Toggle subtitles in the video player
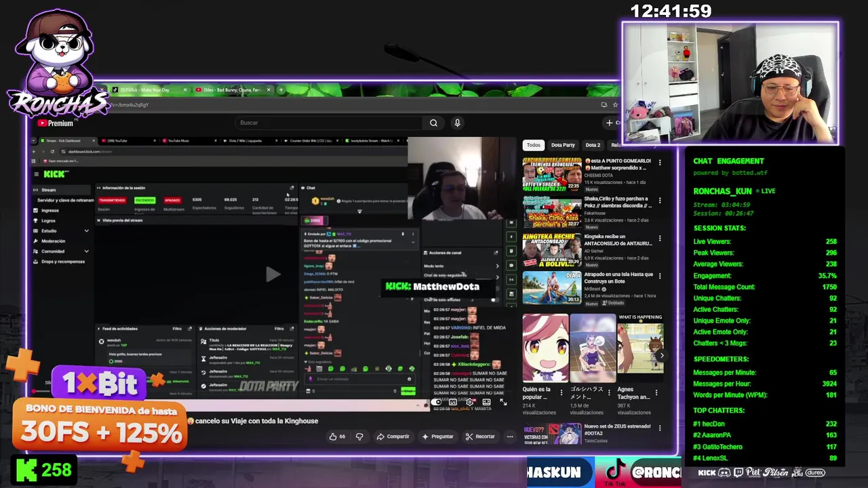The height and width of the screenshot is (488, 868). (454, 402)
